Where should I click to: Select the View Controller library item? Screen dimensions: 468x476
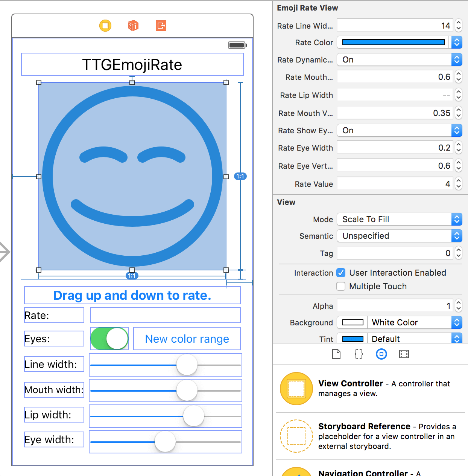click(x=371, y=389)
